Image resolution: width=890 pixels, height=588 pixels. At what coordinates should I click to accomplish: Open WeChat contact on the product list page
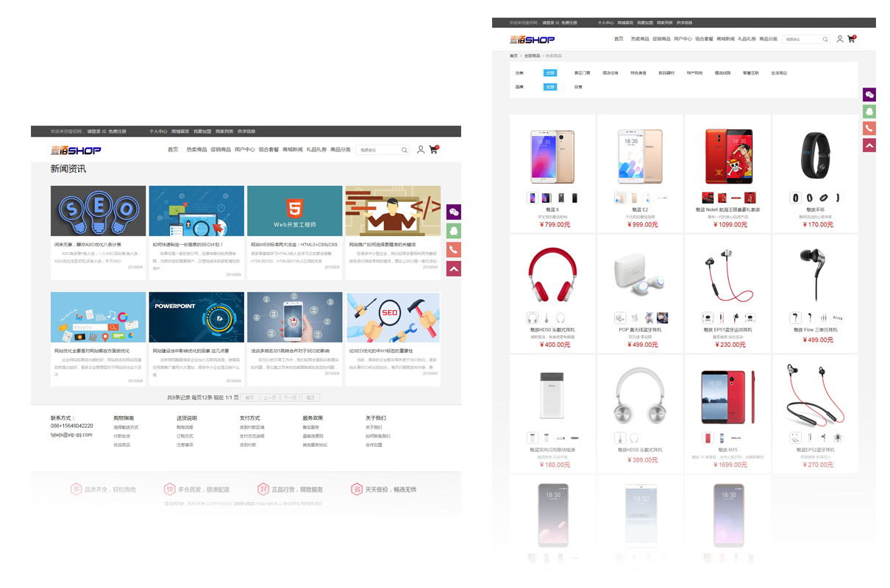click(x=869, y=95)
